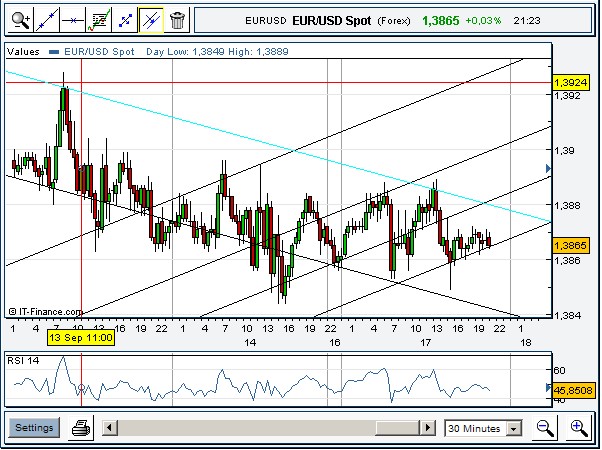The height and width of the screenshot is (450, 602).
Task: Open the 30 Minutes timeframe dropdown
Action: (x=484, y=428)
